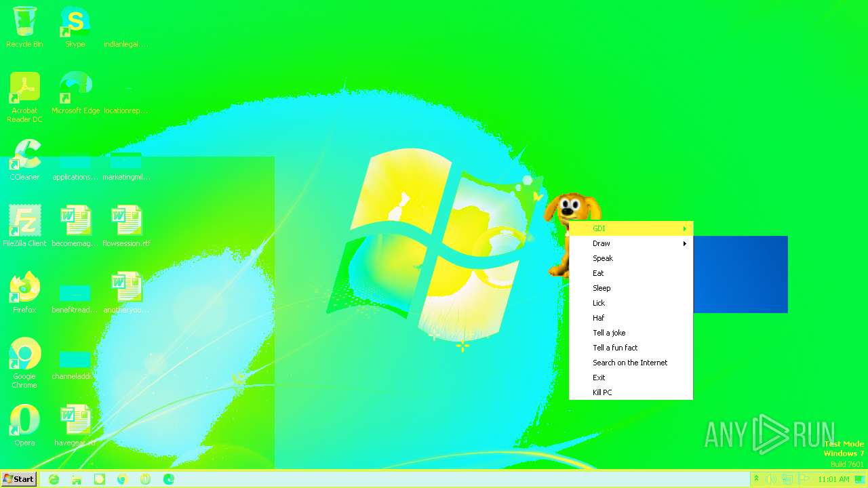Viewport: 868px width, 488px height.
Task: Select the flowsession.rtf file icon
Action: [x=126, y=226]
